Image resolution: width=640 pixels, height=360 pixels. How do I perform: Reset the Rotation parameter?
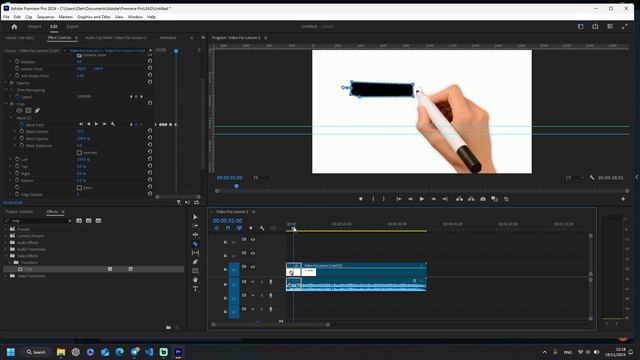[150, 61]
